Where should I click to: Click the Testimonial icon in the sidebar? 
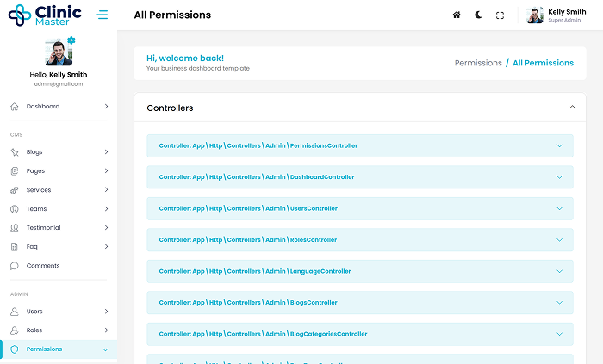[15, 228]
